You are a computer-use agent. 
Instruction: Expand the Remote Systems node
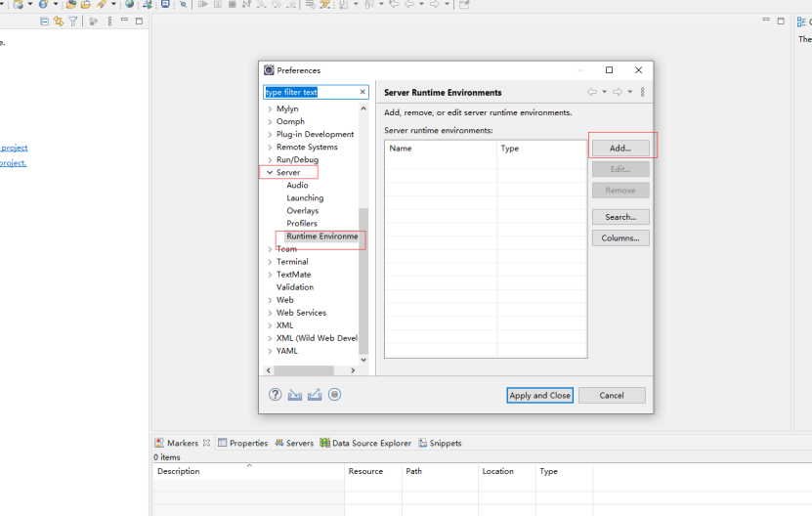click(270, 148)
